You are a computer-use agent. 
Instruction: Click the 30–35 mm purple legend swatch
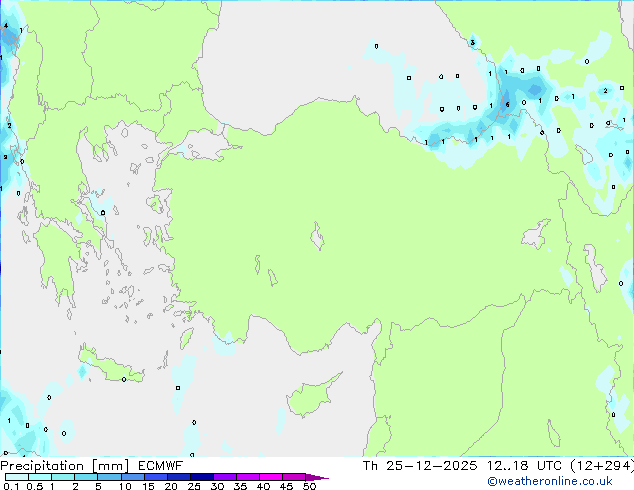(x=225, y=477)
